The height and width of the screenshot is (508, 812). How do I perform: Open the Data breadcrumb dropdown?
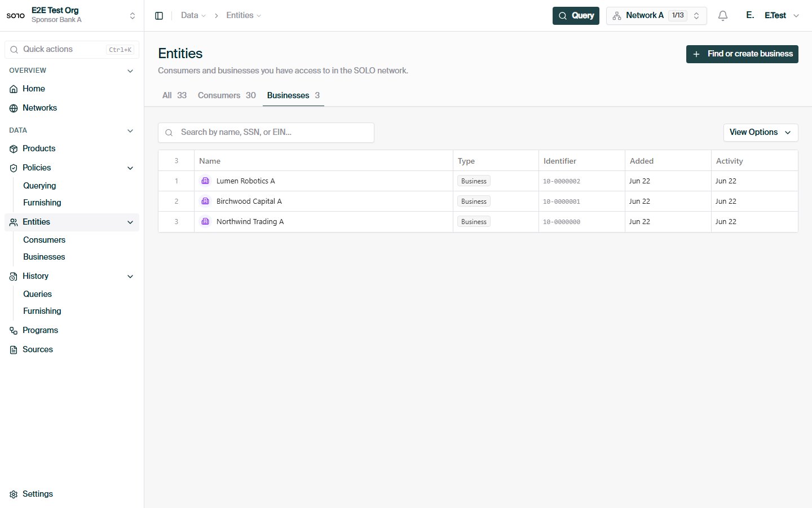193,15
